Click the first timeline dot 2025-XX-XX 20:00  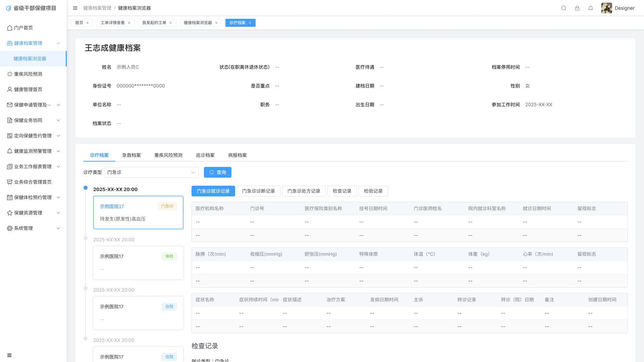(x=86, y=188)
